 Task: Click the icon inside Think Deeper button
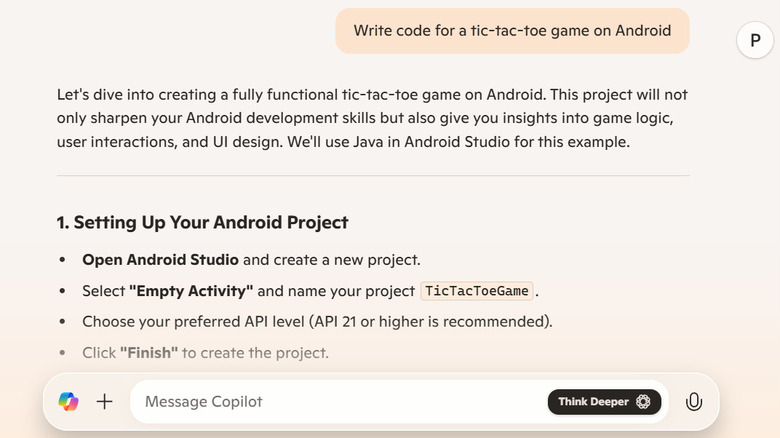[643, 402]
